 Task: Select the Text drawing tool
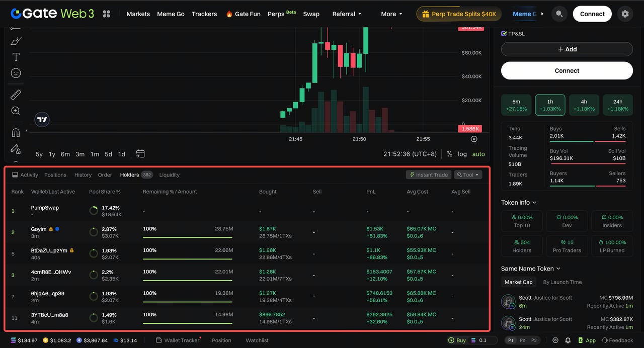(x=16, y=57)
